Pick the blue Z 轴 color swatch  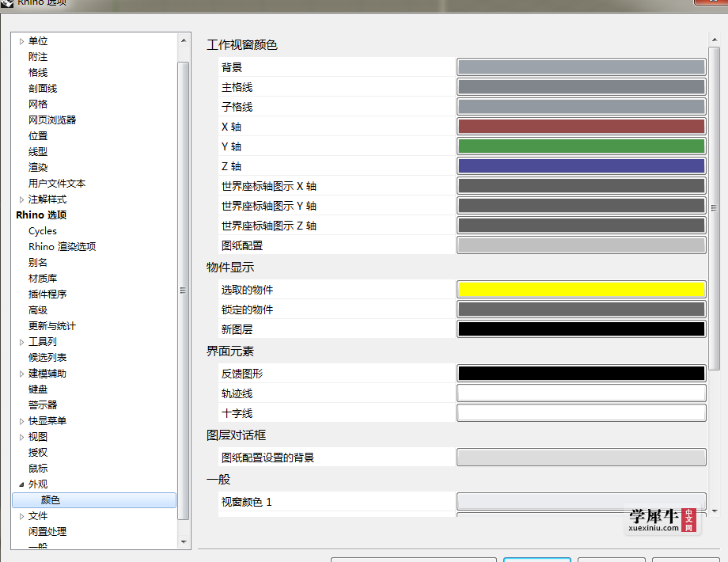[x=582, y=165]
